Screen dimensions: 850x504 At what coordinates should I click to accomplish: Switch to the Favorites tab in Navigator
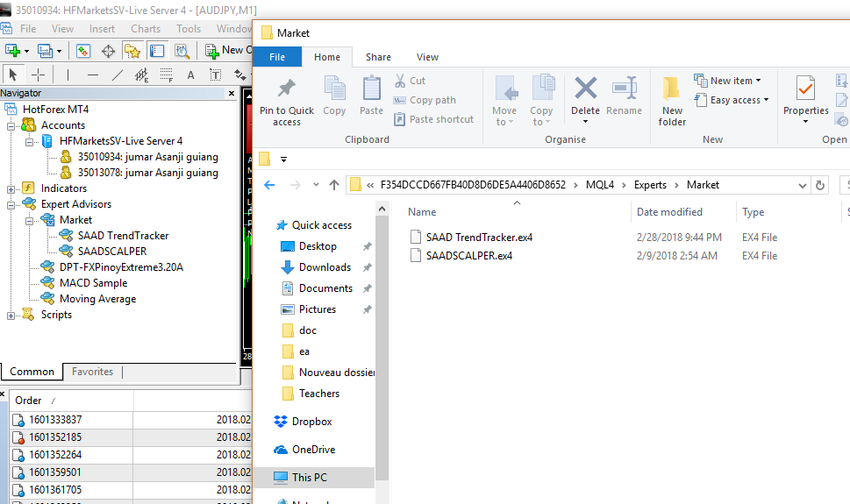(x=93, y=372)
